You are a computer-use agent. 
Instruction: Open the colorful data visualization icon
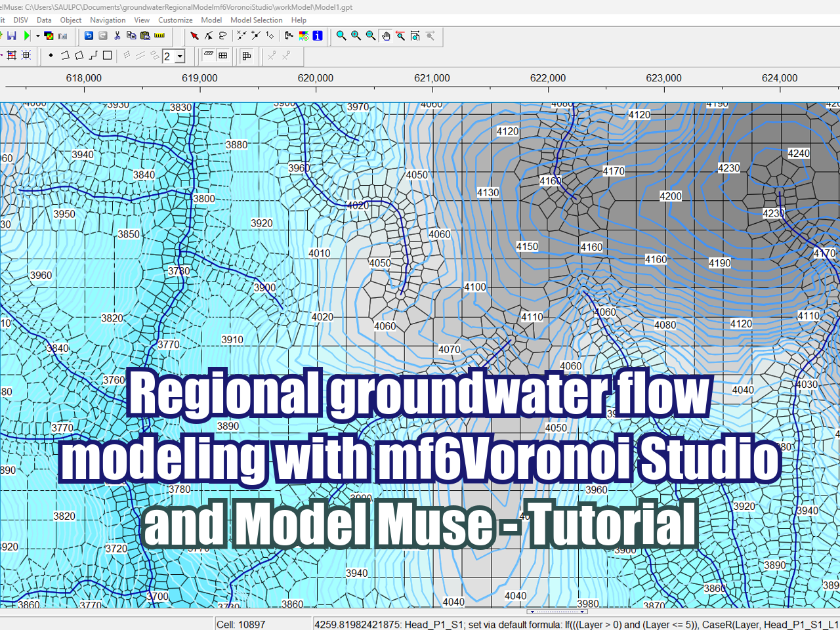[x=303, y=35]
